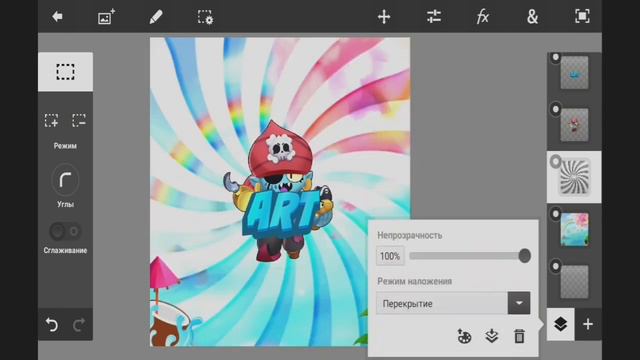
Task: Undo the last action
Action: 51,325
